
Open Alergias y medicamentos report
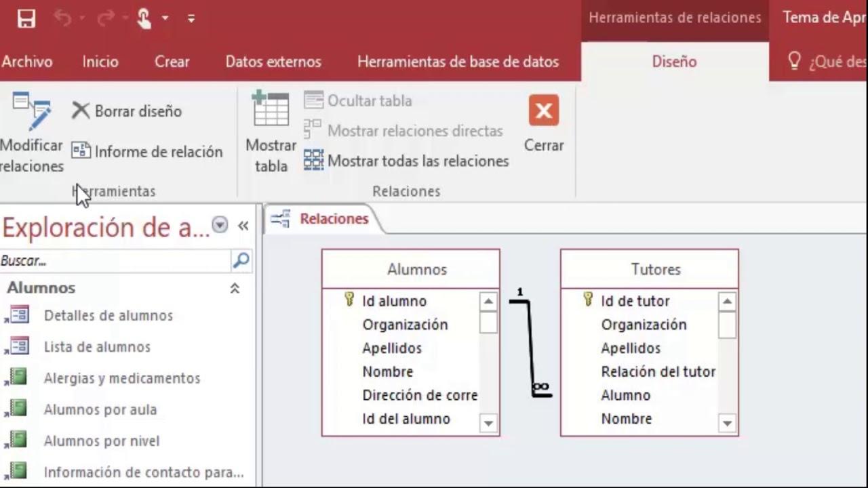coord(122,378)
